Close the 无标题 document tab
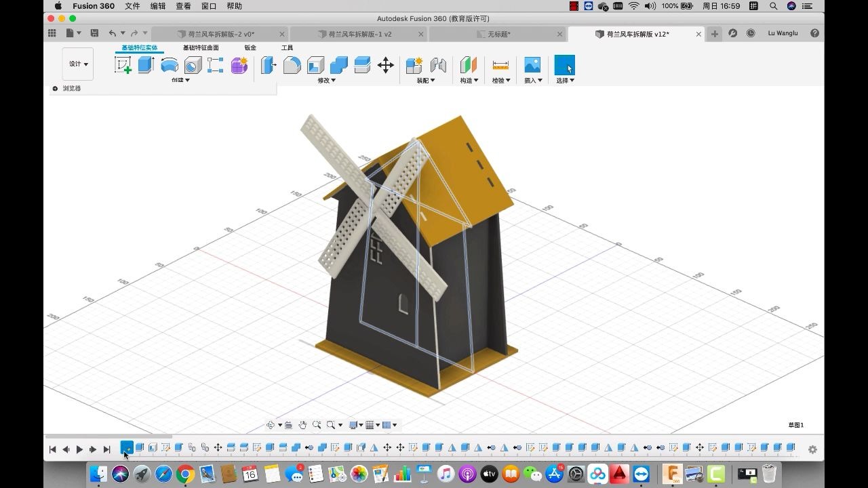This screenshot has height=488, width=868. tap(560, 34)
